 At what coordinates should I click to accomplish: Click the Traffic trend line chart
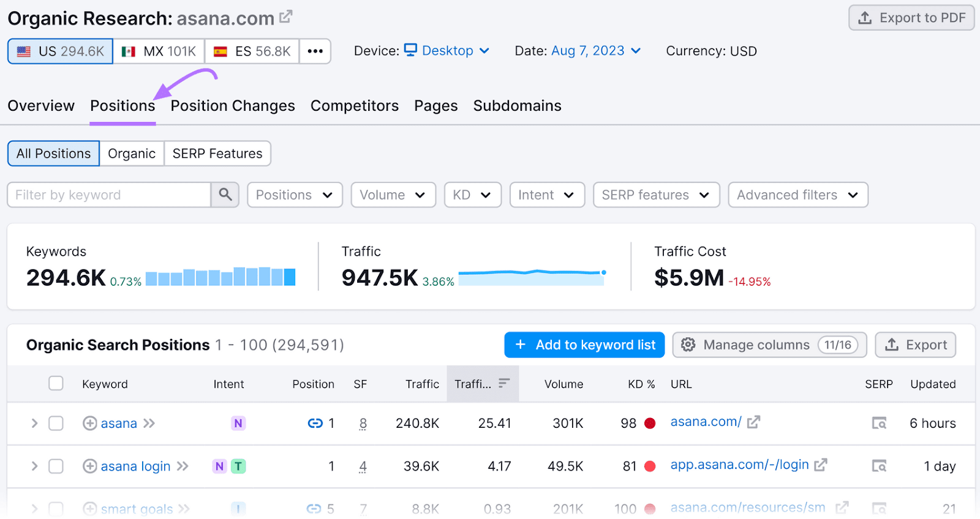pyautogui.click(x=532, y=277)
